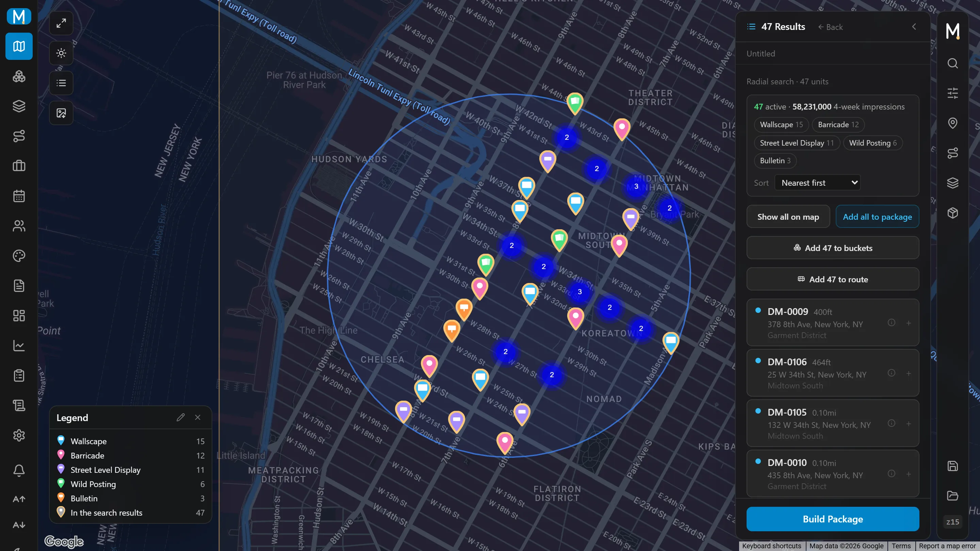Click Back link in results header

click(x=831, y=27)
